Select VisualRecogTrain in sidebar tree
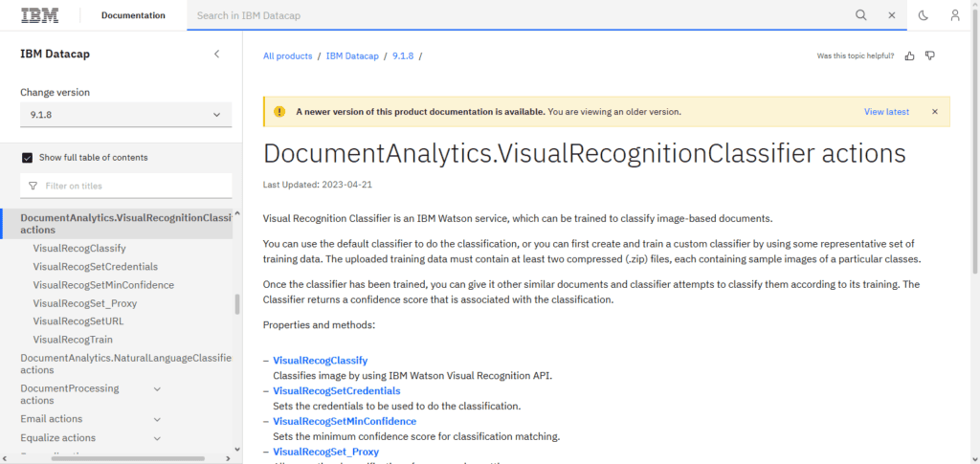 [73, 340]
